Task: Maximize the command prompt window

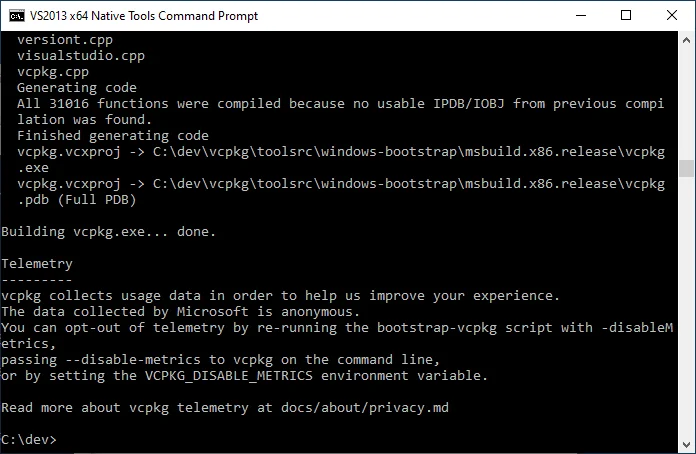Action: tap(626, 15)
